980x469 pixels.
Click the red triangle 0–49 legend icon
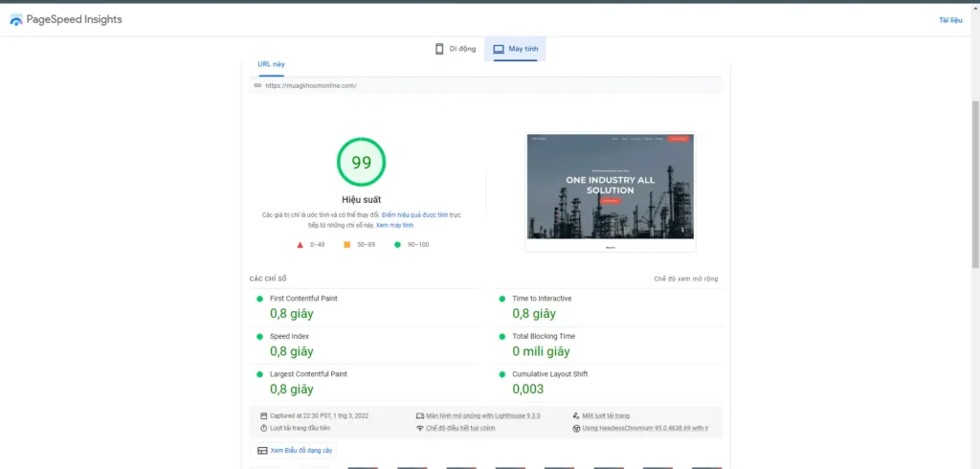300,245
